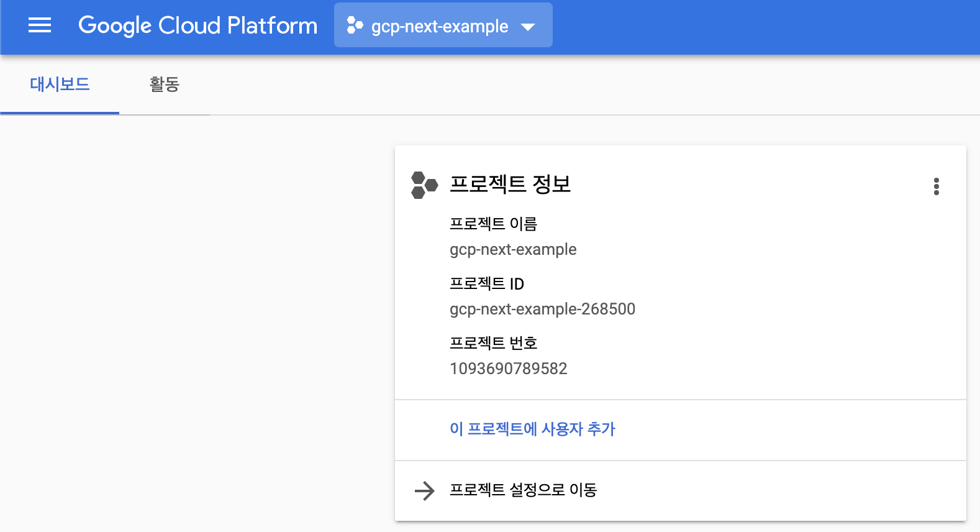Click the 프로젝트 정보 card title
This screenshot has height=532, width=980.
point(510,185)
